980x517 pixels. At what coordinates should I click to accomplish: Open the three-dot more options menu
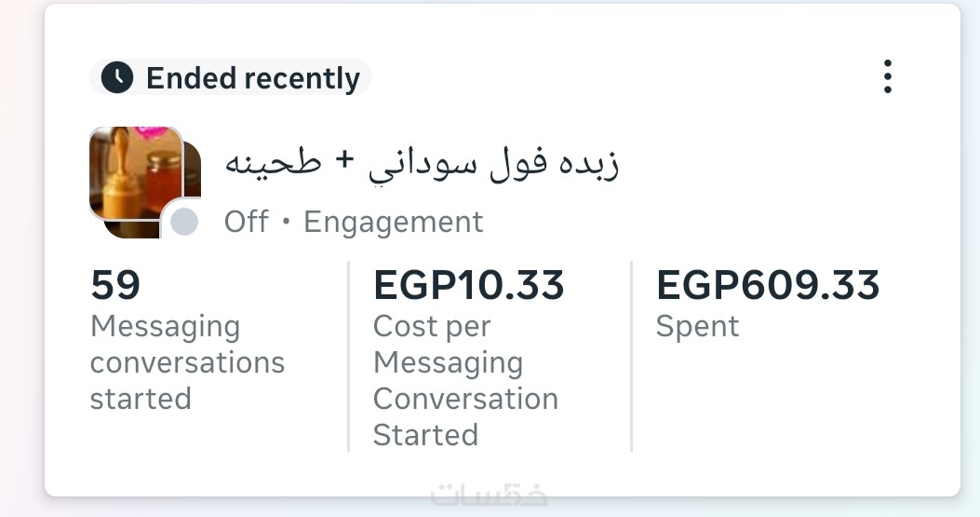click(887, 76)
